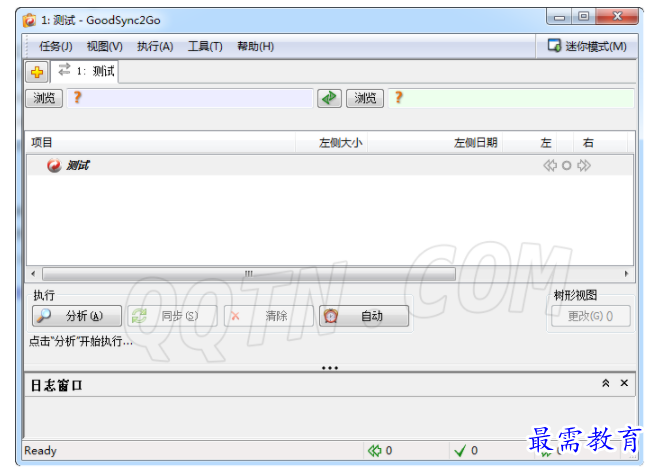The image size is (650, 471).
Task: Set copy direction left-to-right arrow in 测试 row
Action: 584,165
